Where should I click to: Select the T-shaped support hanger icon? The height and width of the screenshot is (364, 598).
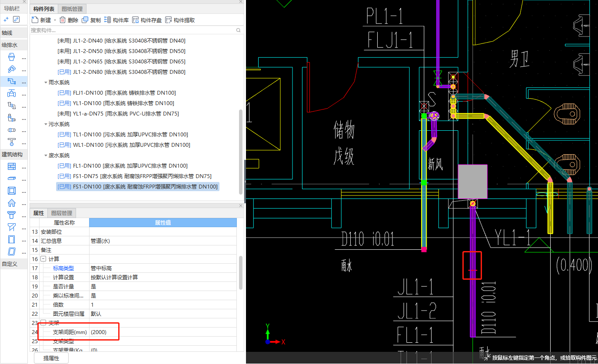(x=12, y=142)
